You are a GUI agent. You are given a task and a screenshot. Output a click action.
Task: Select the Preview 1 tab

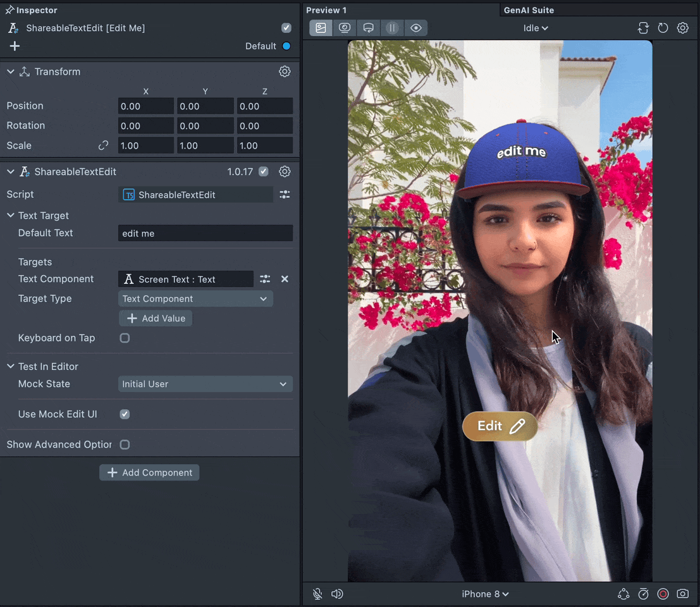(x=326, y=10)
